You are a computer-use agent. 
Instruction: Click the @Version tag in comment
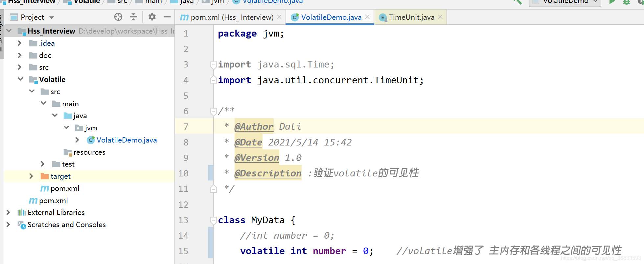[x=257, y=158]
